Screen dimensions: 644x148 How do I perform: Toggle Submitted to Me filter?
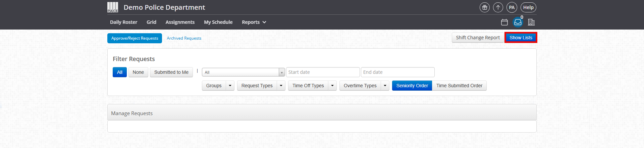[x=171, y=72]
